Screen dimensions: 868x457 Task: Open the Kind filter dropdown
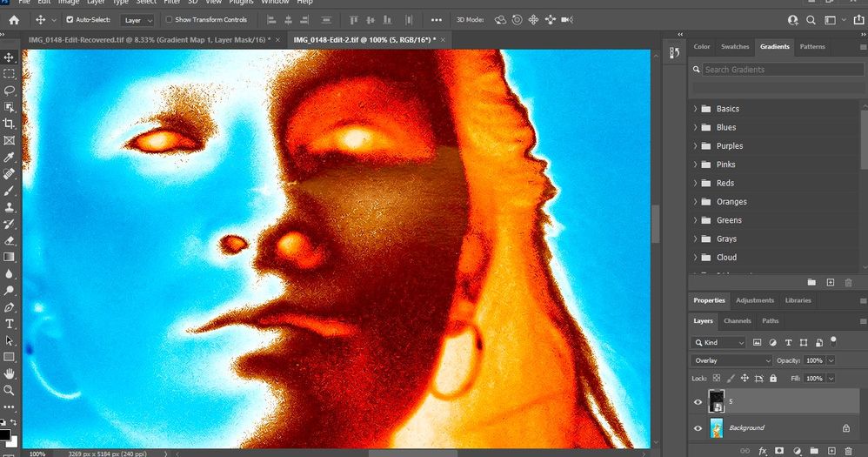(x=718, y=343)
